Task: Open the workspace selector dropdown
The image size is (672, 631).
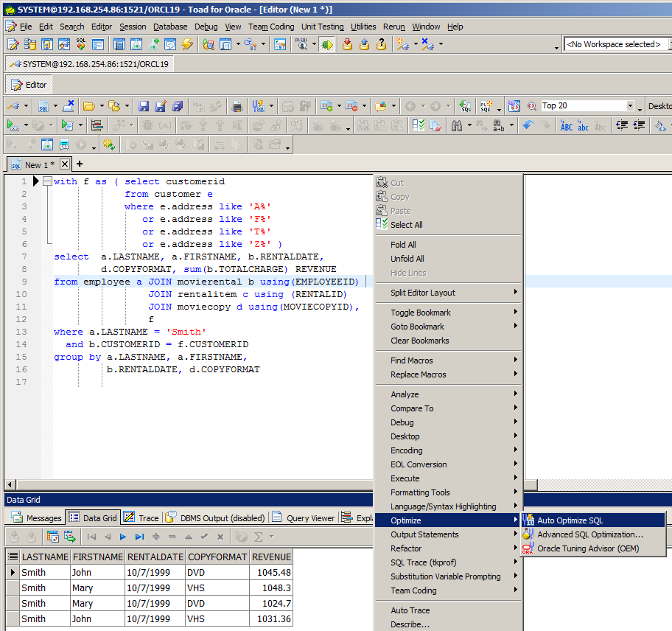Action: 670,44
